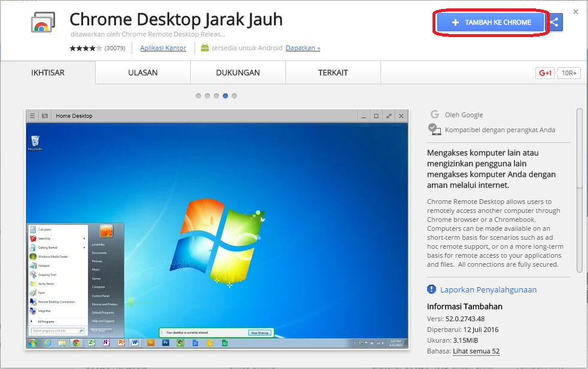Click the Word taskbar icon in the screenshot
Screen dimensions: 588x369
click(x=135, y=343)
